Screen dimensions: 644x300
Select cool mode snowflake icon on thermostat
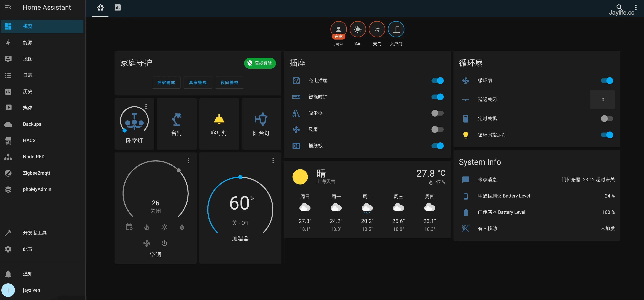[164, 227]
